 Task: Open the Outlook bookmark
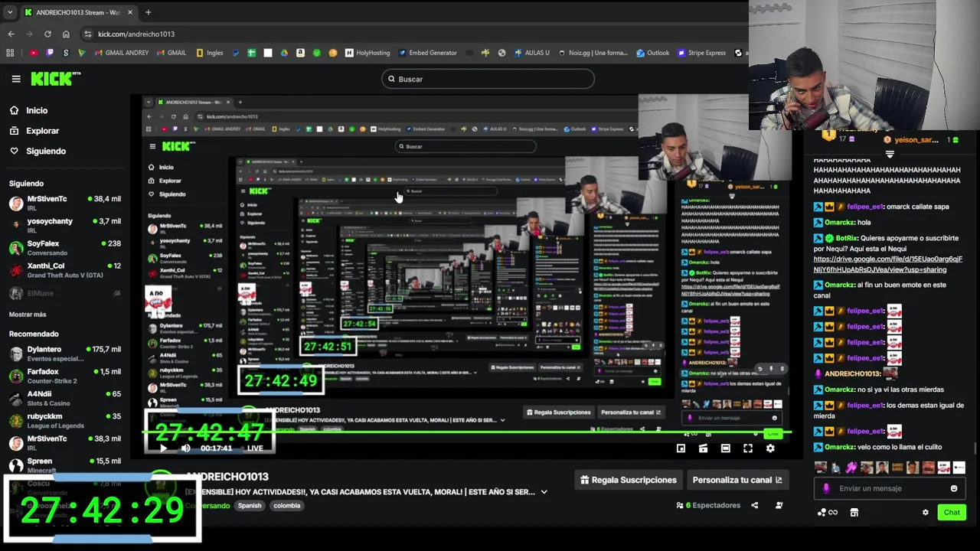click(652, 53)
